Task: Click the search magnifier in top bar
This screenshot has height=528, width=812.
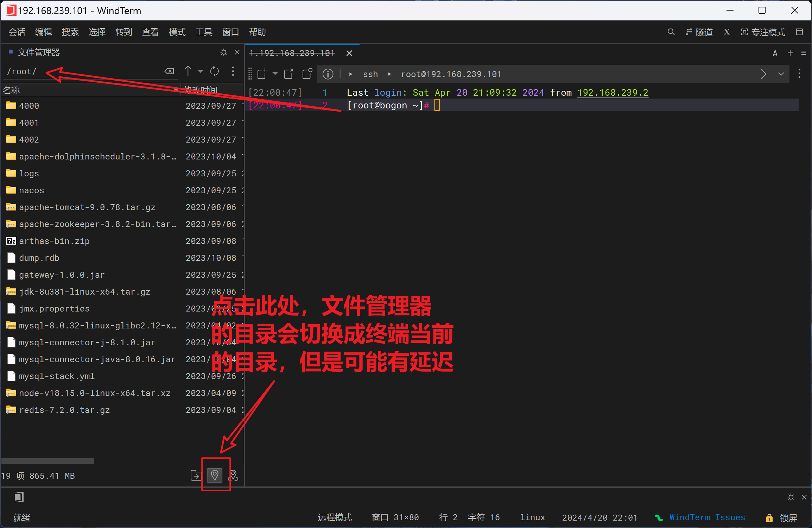Action: 671,32
